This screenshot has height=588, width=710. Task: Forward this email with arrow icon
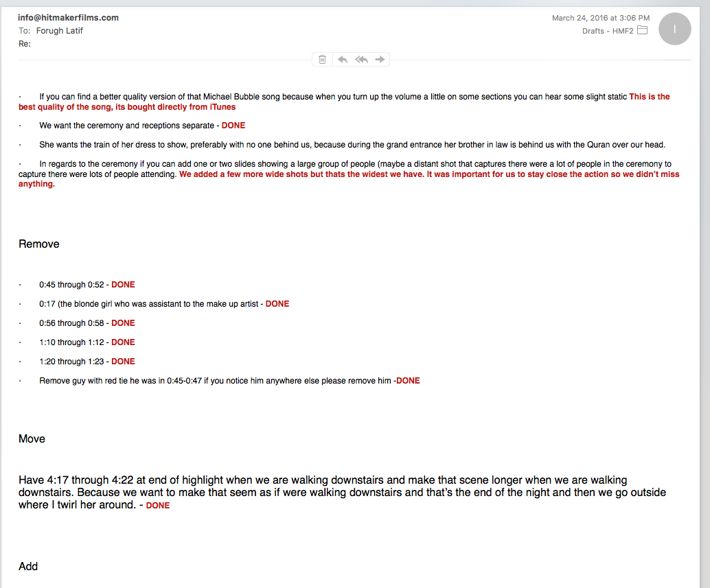380,59
